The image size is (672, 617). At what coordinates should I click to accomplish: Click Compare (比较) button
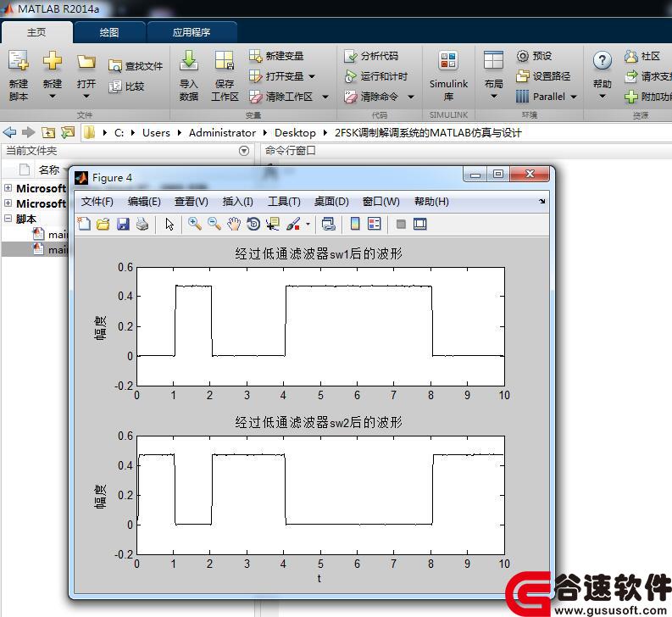(126, 86)
